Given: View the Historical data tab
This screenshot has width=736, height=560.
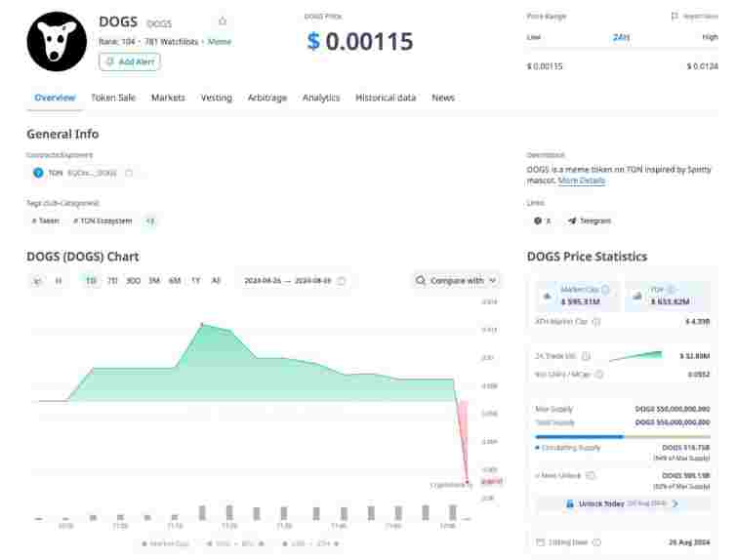Looking at the screenshot, I should [386, 98].
